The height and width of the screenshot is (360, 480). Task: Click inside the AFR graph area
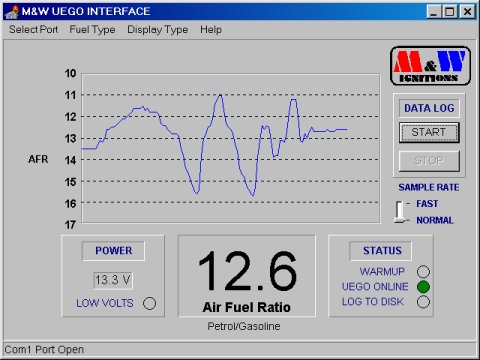(x=231, y=148)
